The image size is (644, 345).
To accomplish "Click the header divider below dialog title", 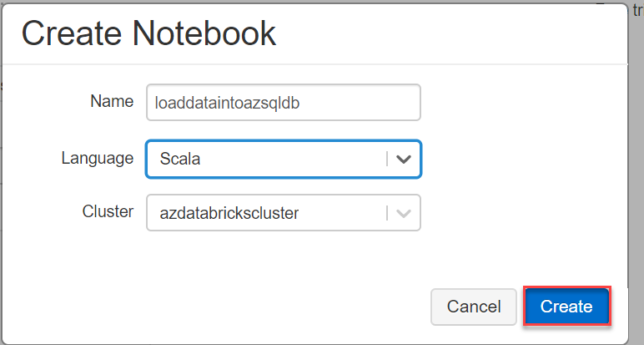I will click(315, 64).
